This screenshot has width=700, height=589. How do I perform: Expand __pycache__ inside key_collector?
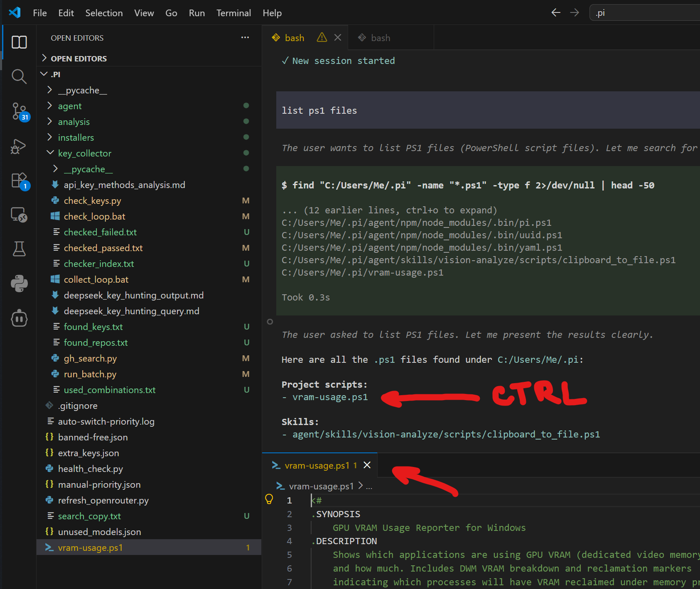coord(149,169)
